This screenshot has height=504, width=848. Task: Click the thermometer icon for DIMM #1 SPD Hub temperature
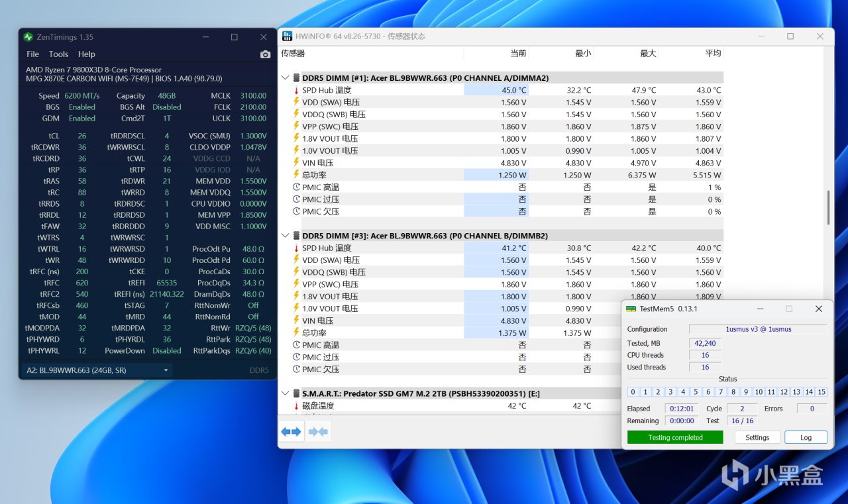[x=296, y=90]
